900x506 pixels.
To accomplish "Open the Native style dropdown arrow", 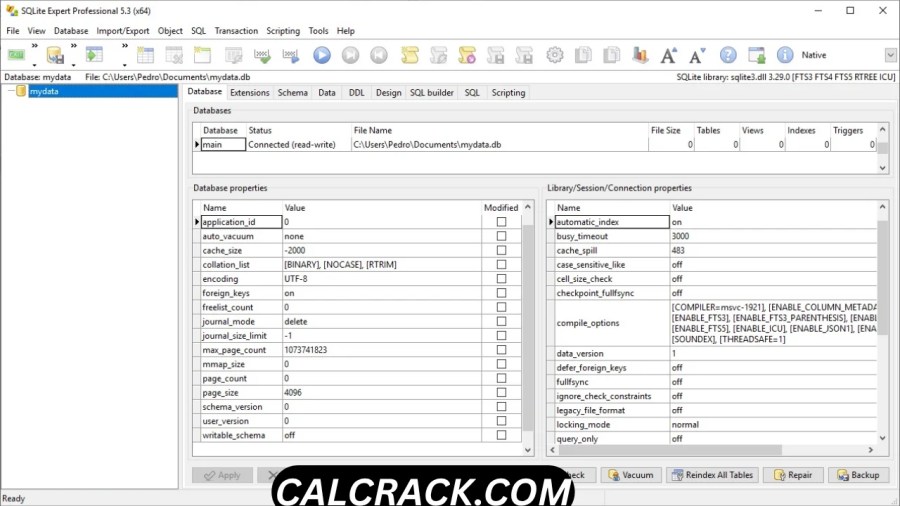I will pos(890,55).
